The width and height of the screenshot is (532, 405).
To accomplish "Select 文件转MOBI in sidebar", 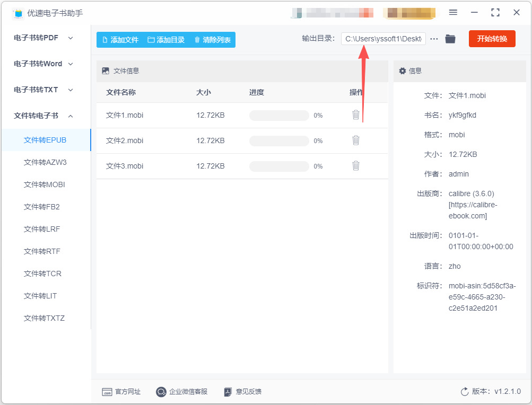I will point(45,184).
